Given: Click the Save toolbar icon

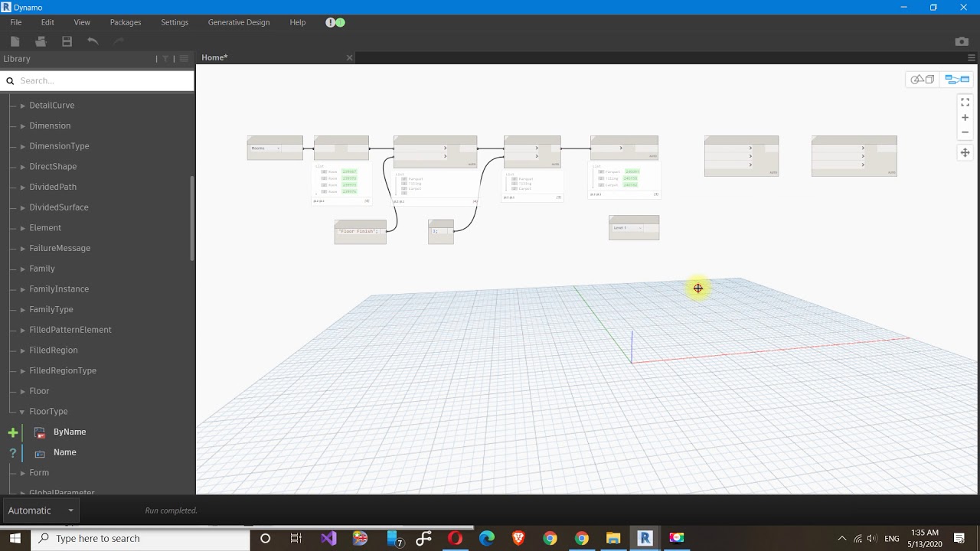Looking at the screenshot, I should coord(67,41).
